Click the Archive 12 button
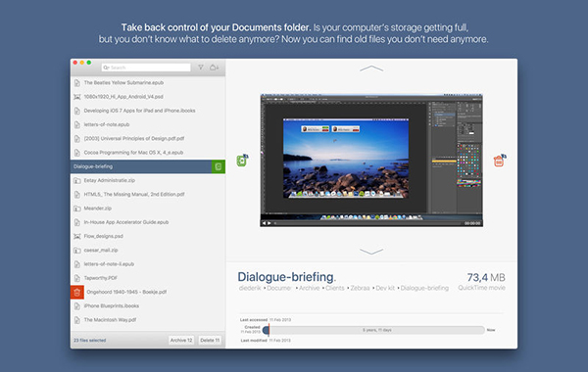 point(181,340)
